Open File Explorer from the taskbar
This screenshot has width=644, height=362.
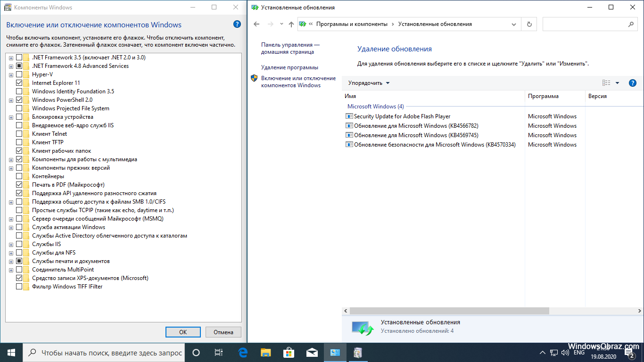tap(266, 353)
